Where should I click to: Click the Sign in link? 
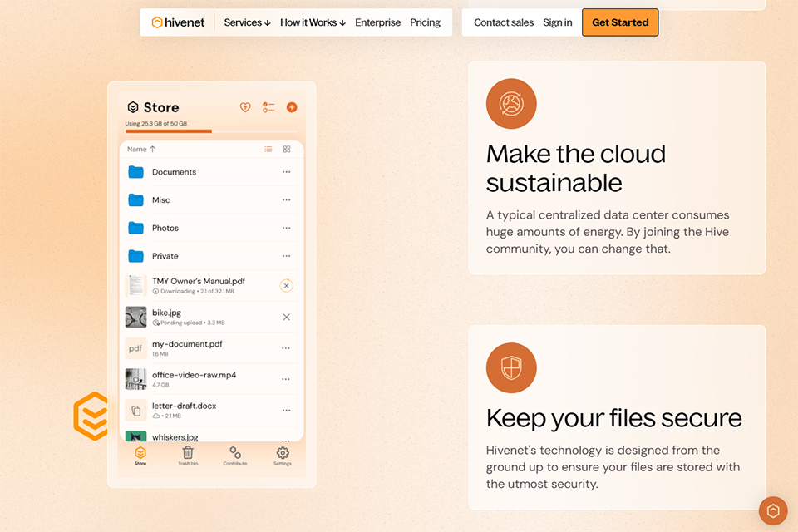[557, 22]
